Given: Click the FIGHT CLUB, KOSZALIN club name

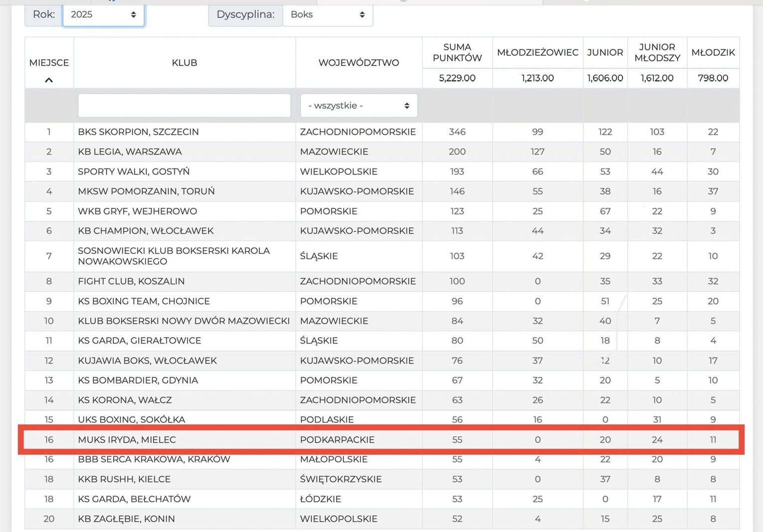Looking at the screenshot, I should [x=131, y=281].
